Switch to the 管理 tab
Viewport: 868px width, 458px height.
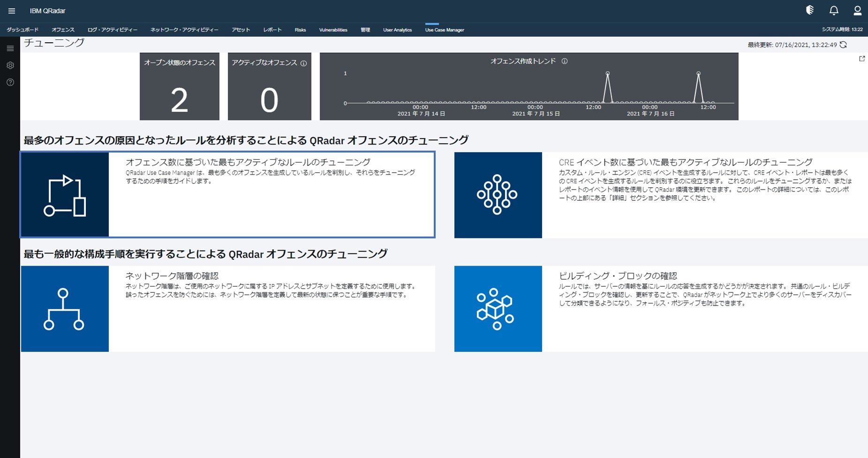tap(365, 30)
